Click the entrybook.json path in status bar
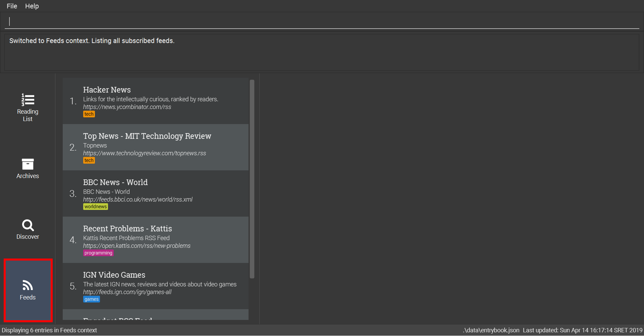 pyautogui.click(x=491, y=330)
